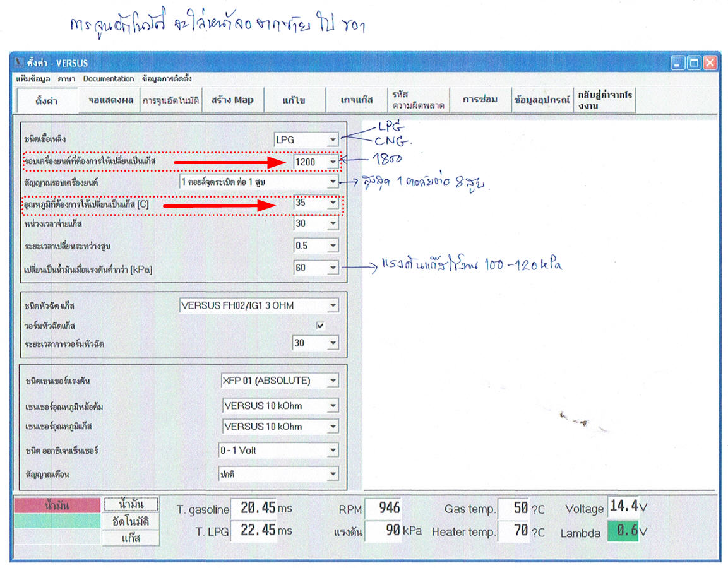Click the RPM 946 readout
Viewport: 728px width, 568px height.
pos(383,508)
